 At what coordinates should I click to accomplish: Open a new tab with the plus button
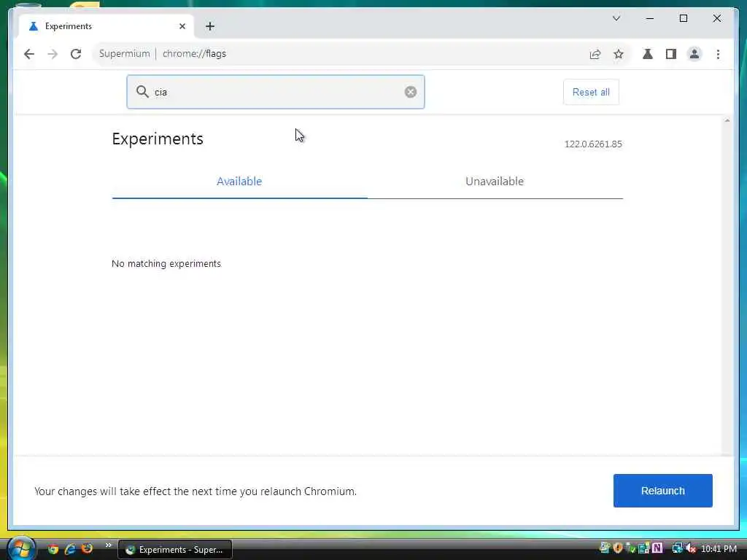click(210, 26)
